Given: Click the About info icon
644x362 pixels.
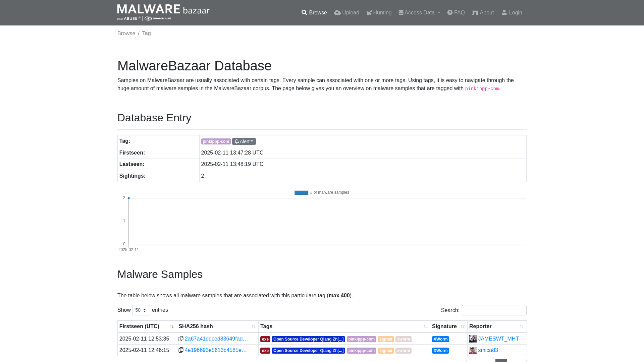Looking at the screenshot, I should click(x=475, y=12).
